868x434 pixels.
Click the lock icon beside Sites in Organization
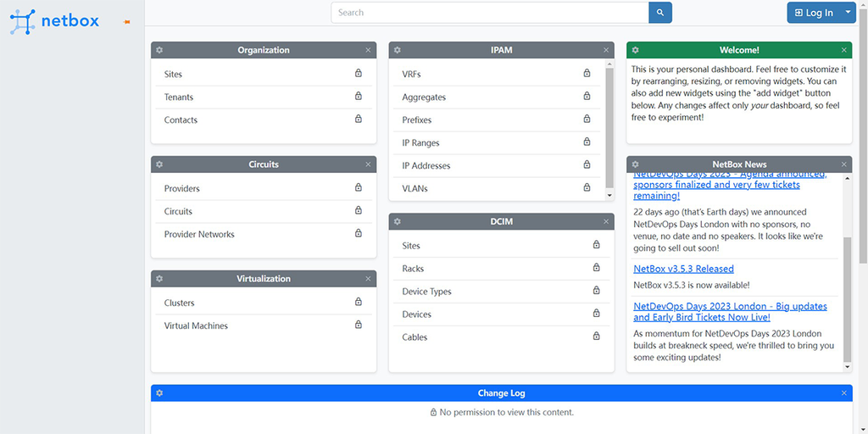[x=359, y=74]
